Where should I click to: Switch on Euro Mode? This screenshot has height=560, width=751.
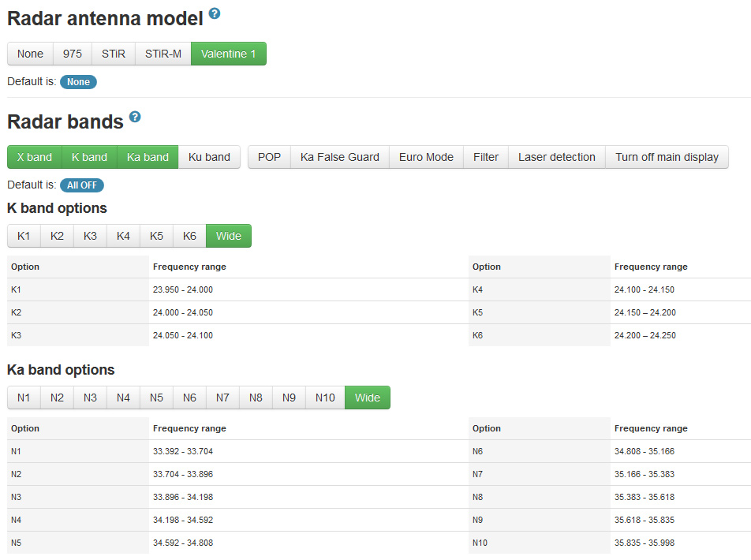coord(426,157)
